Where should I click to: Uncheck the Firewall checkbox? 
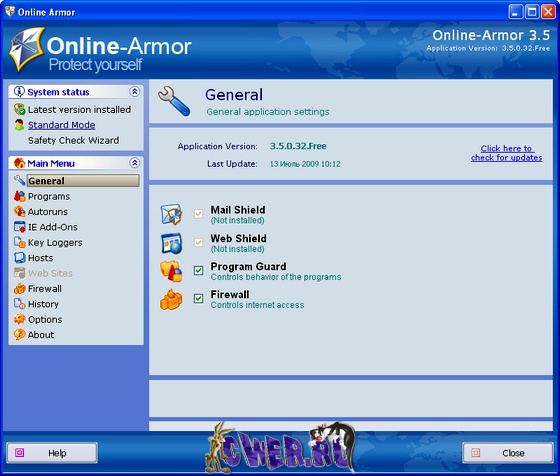click(198, 298)
